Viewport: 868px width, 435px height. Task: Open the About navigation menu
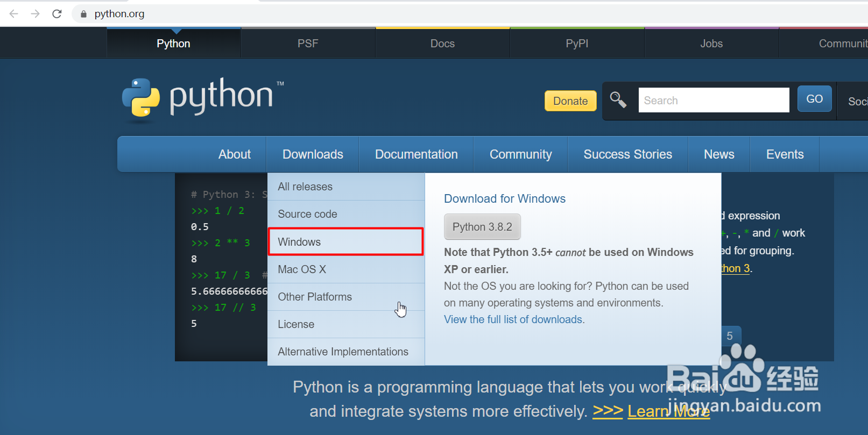235,154
